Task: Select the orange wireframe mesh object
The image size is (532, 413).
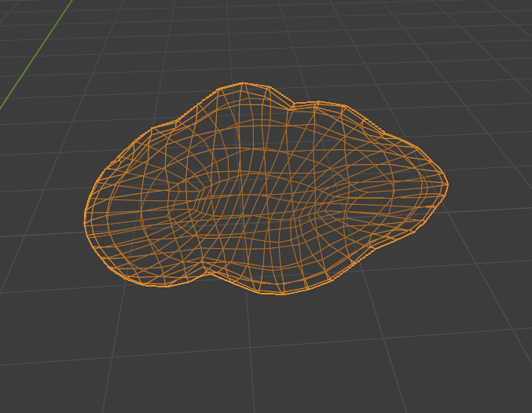Action: [x=266, y=188]
